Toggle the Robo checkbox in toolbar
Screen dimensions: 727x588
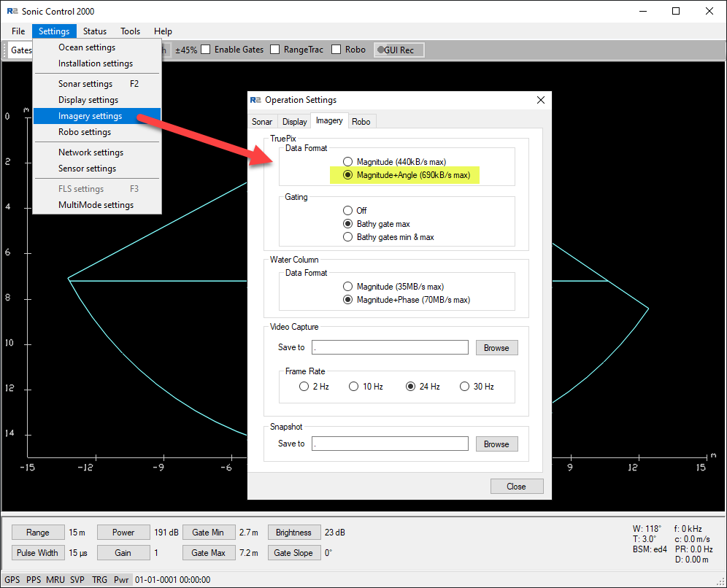336,50
